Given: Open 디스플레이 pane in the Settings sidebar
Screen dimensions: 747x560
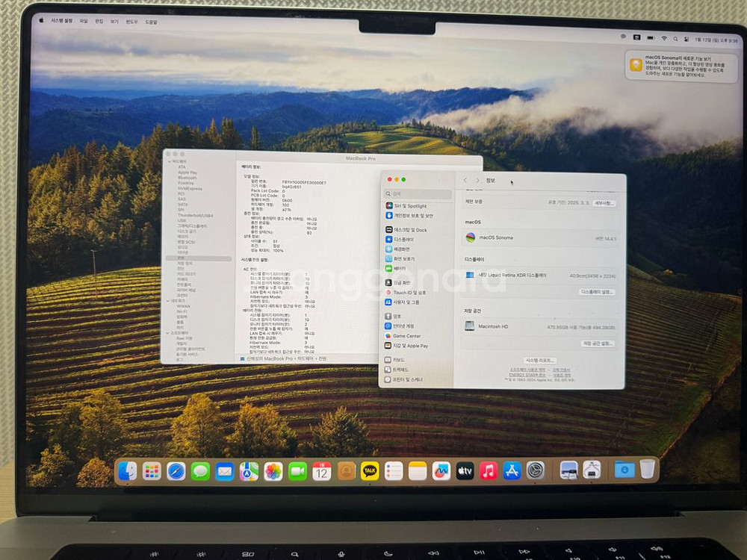Looking at the screenshot, I should pos(400,240).
